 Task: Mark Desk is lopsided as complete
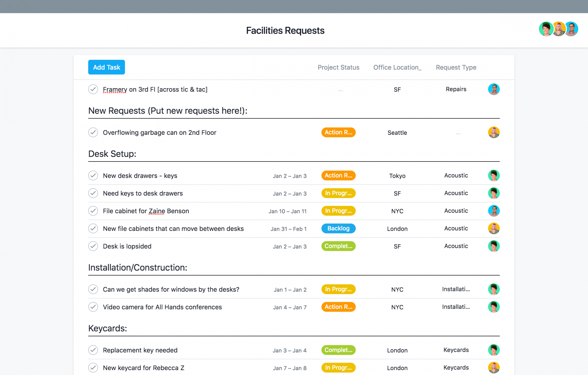pos(93,246)
